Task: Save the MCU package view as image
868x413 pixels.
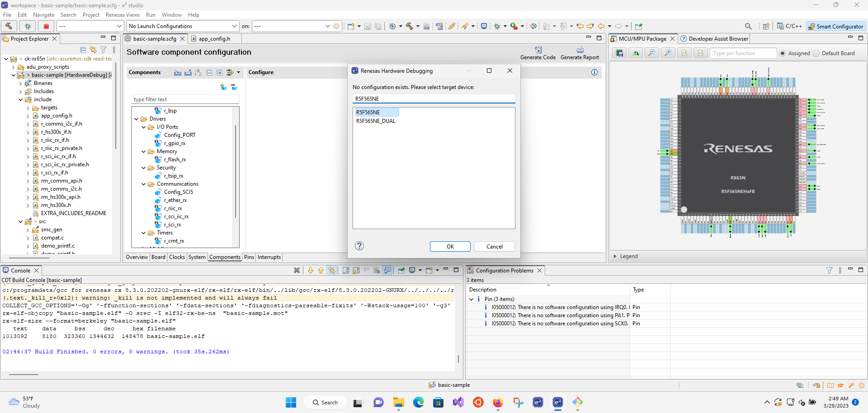Action: tap(619, 53)
